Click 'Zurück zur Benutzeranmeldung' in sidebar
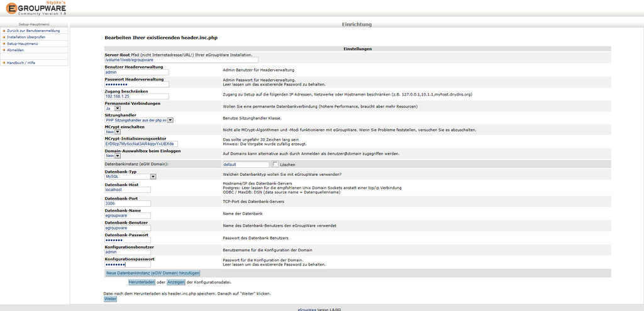644x311 pixels. point(33,30)
